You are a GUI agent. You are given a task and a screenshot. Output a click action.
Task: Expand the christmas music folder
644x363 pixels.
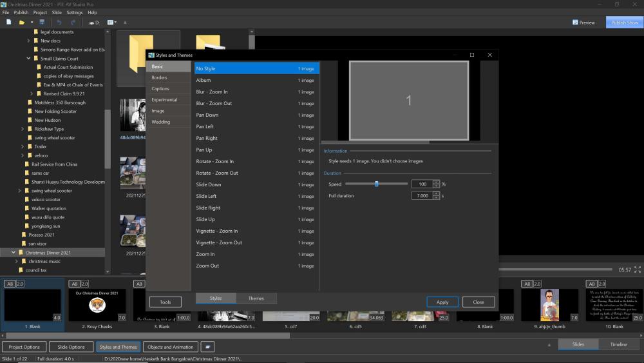tap(17, 262)
